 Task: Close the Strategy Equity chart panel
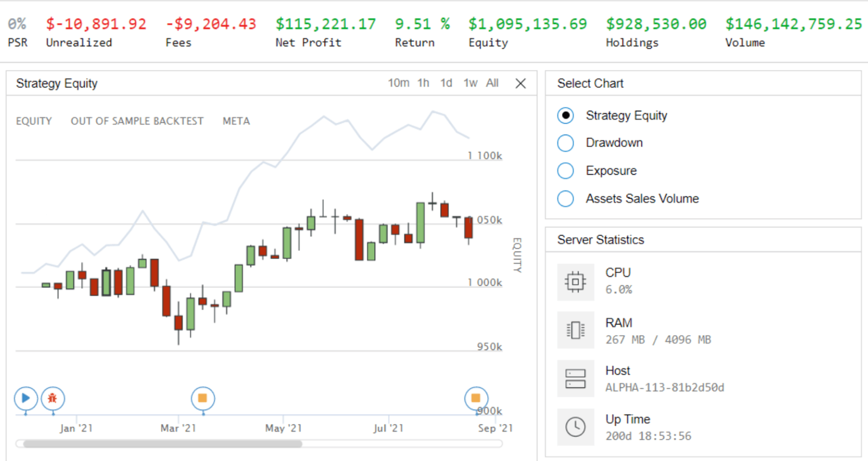tap(520, 84)
